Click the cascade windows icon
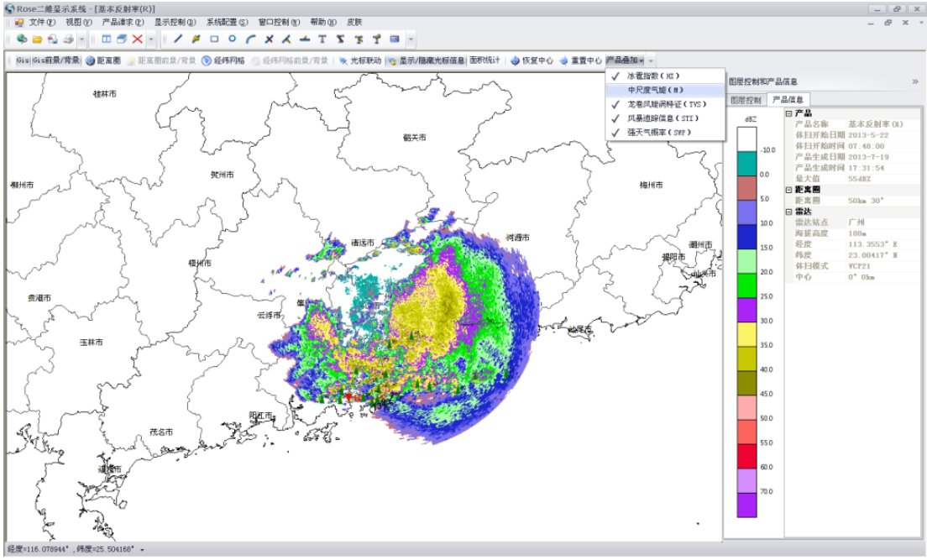Viewport: 927px width, 560px height. click(122, 39)
